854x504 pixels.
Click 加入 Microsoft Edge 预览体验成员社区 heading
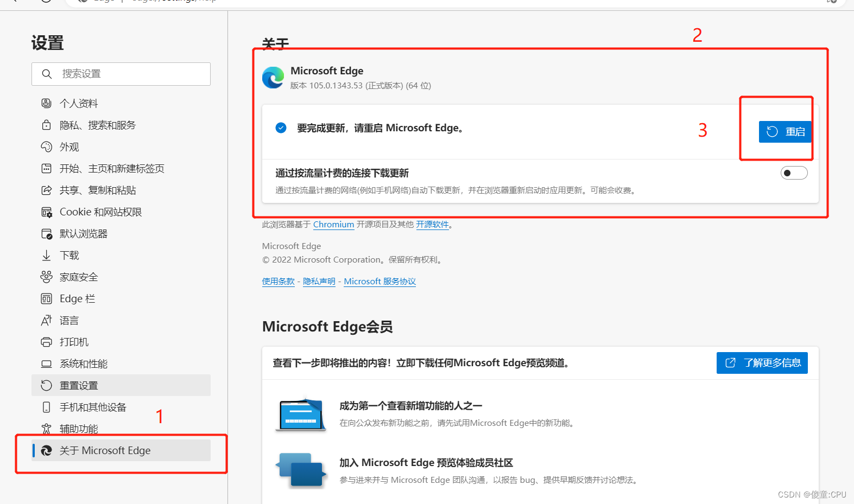[426, 463]
